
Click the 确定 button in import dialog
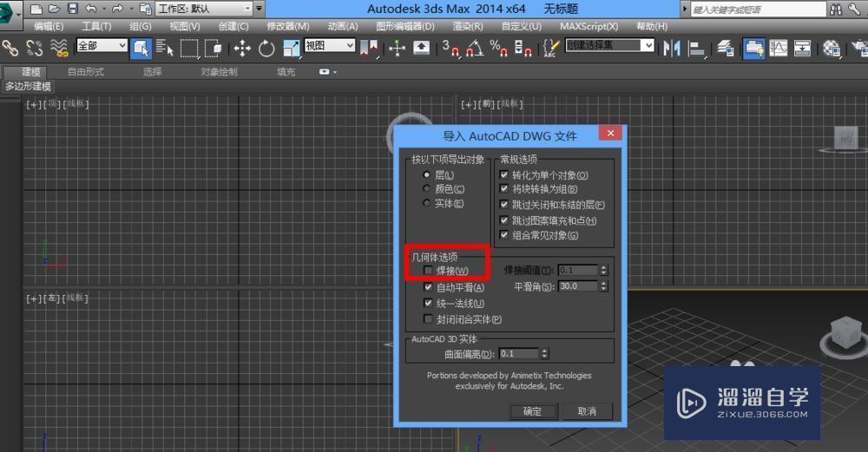pyautogui.click(x=532, y=411)
